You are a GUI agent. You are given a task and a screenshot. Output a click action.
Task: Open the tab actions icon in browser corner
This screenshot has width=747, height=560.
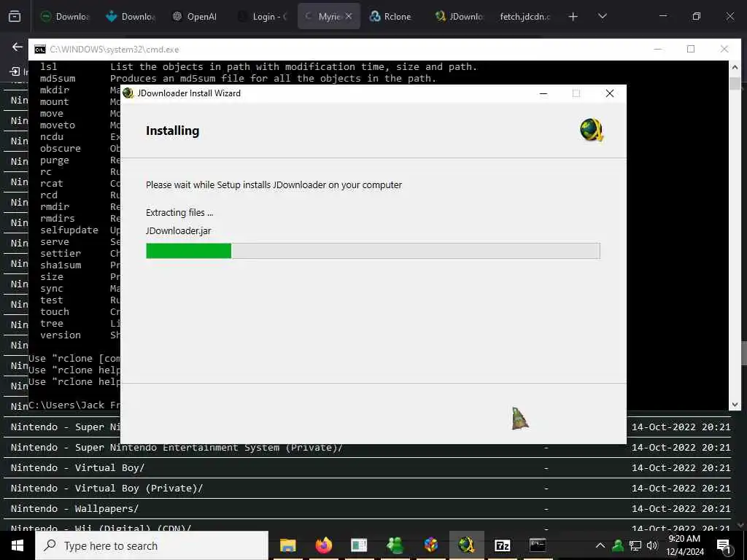pos(15,16)
